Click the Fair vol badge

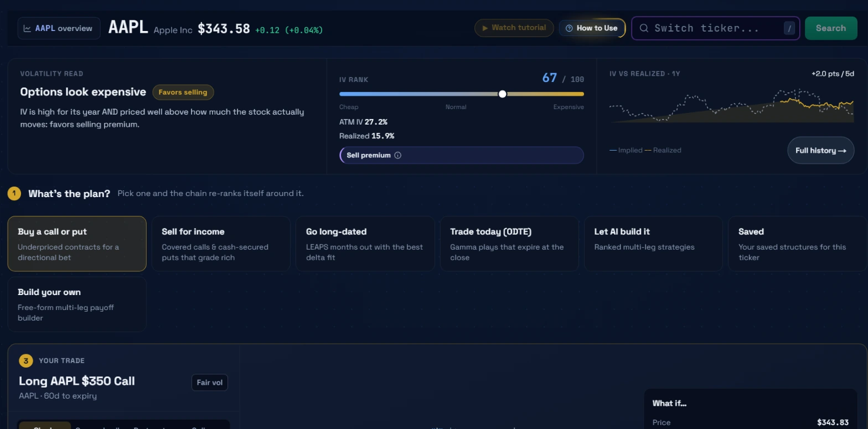[210, 383]
